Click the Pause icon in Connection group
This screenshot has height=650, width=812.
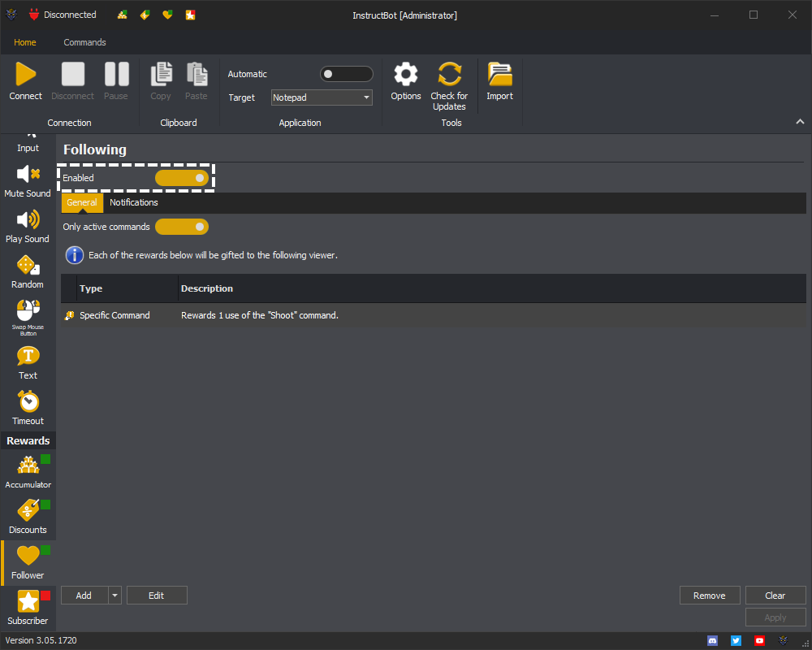pyautogui.click(x=116, y=74)
